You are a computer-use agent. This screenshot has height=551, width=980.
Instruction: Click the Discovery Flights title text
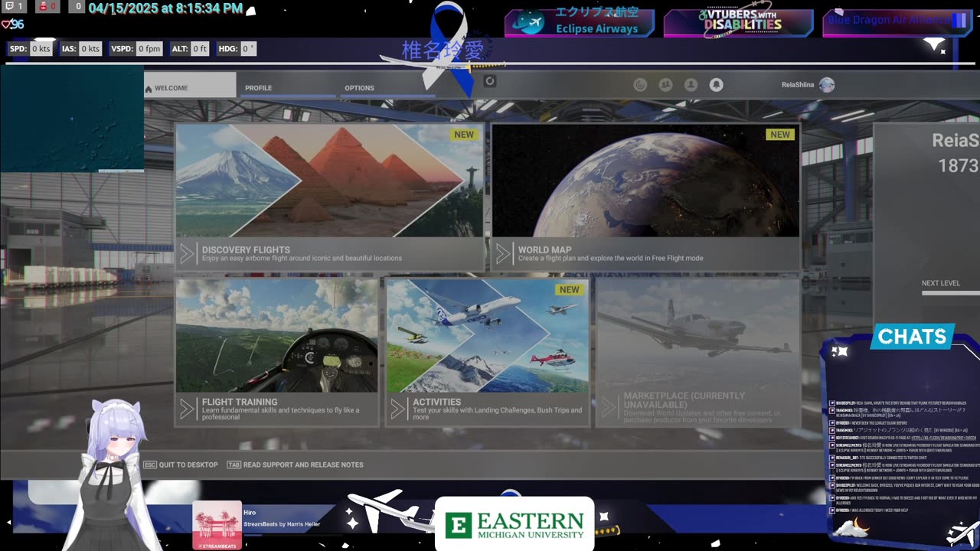click(246, 249)
